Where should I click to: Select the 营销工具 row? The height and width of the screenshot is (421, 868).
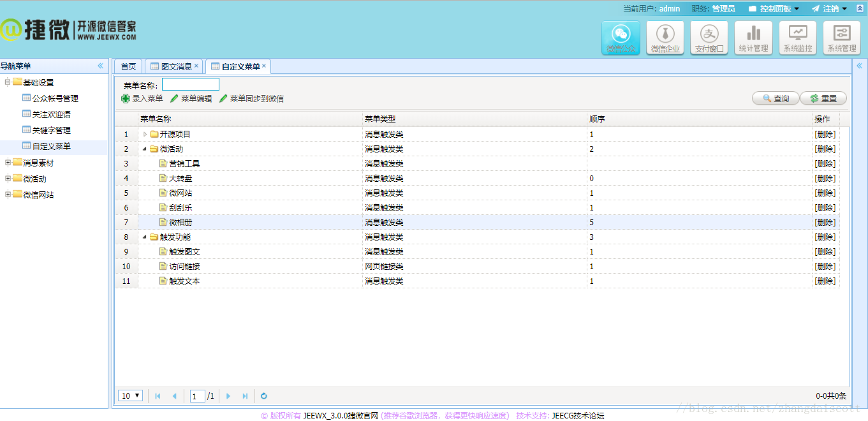click(477, 163)
